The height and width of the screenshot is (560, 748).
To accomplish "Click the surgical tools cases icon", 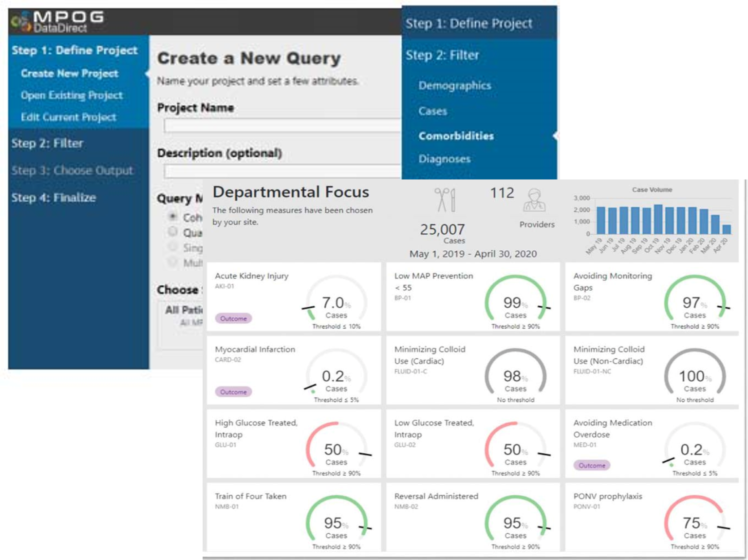I will [445, 200].
